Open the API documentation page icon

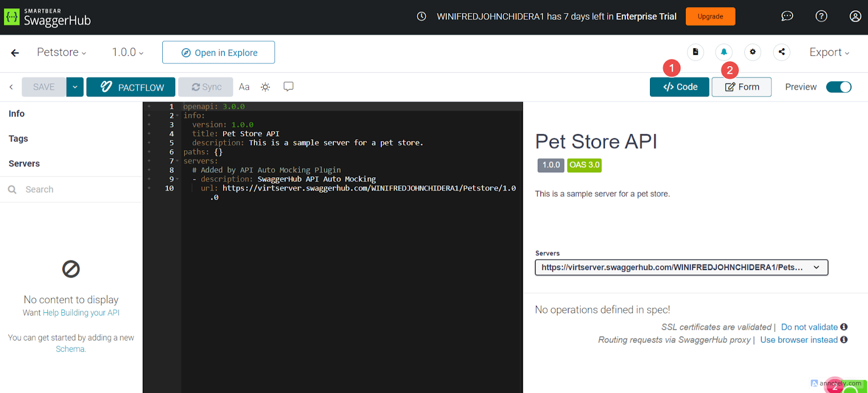[x=695, y=52]
